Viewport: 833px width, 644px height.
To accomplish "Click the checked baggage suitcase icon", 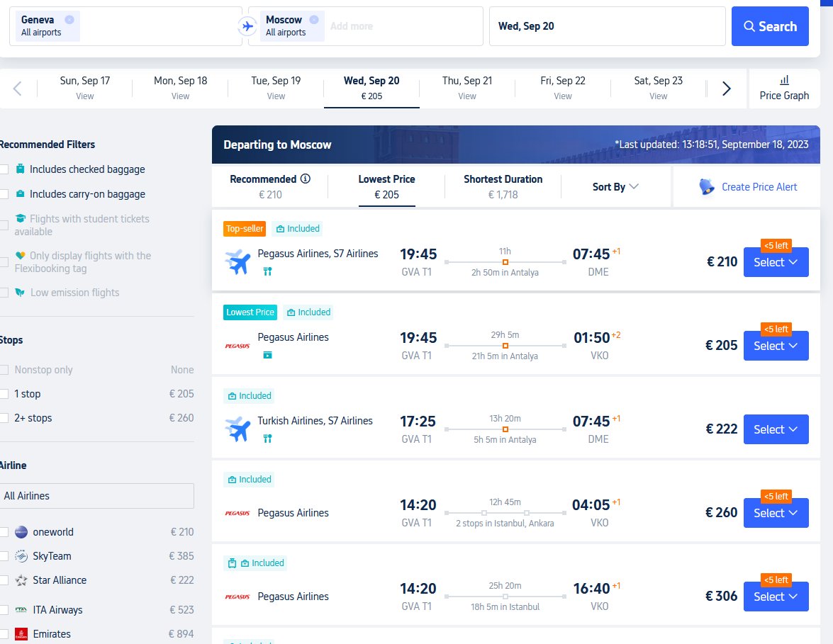I will coord(20,169).
